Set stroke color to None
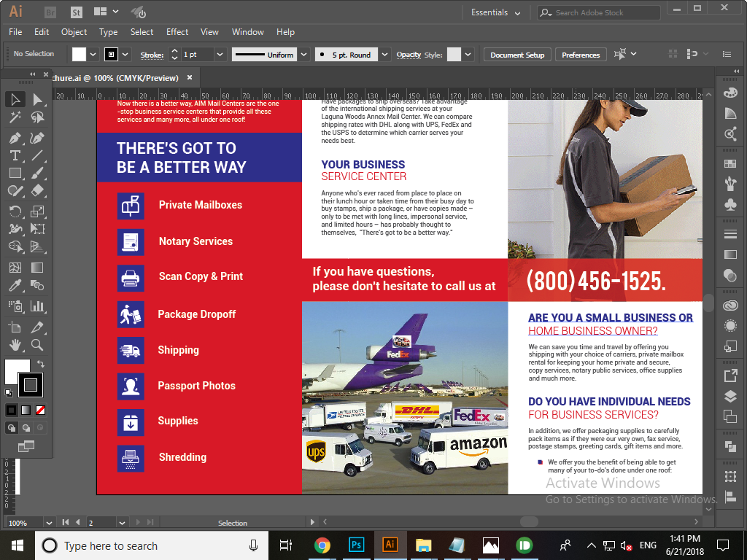Screen dimensions: 747x560 coord(40,410)
